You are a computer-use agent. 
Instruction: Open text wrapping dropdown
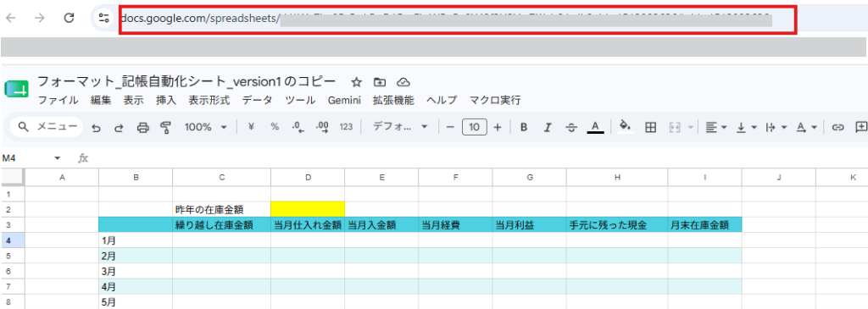tap(776, 127)
